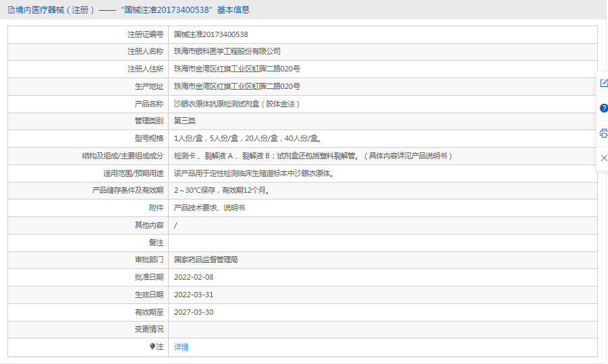Click the document icon before 境内医疗器械 title
608x364 pixels.
[11, 9]
